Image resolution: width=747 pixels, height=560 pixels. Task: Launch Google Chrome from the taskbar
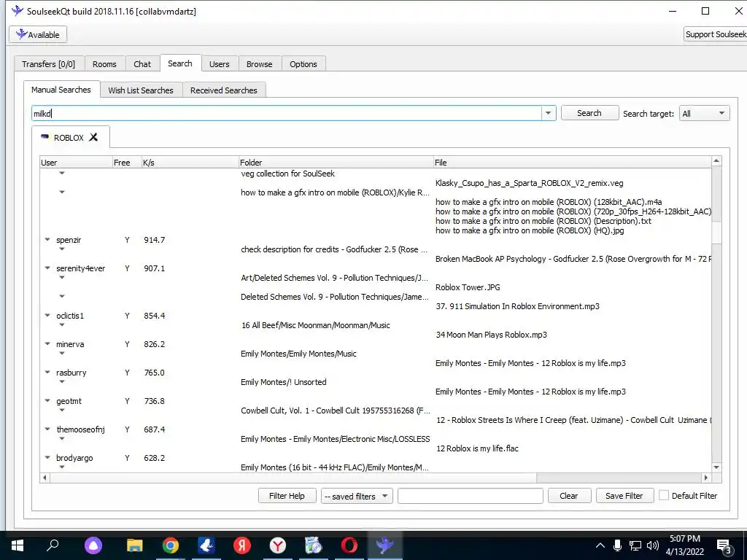tap(170, 545)
